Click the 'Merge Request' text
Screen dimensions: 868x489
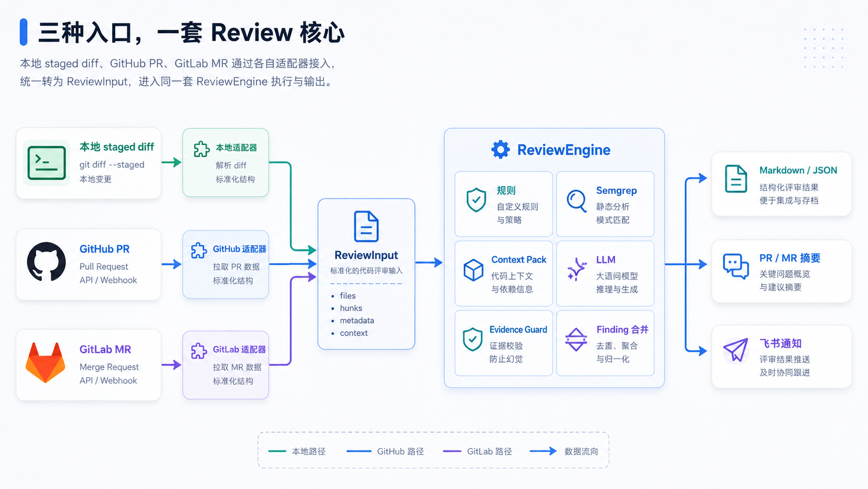109,367
